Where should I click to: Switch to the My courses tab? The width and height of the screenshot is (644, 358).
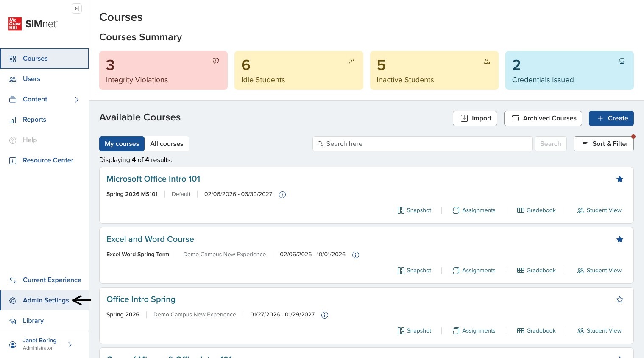(122, 144)
